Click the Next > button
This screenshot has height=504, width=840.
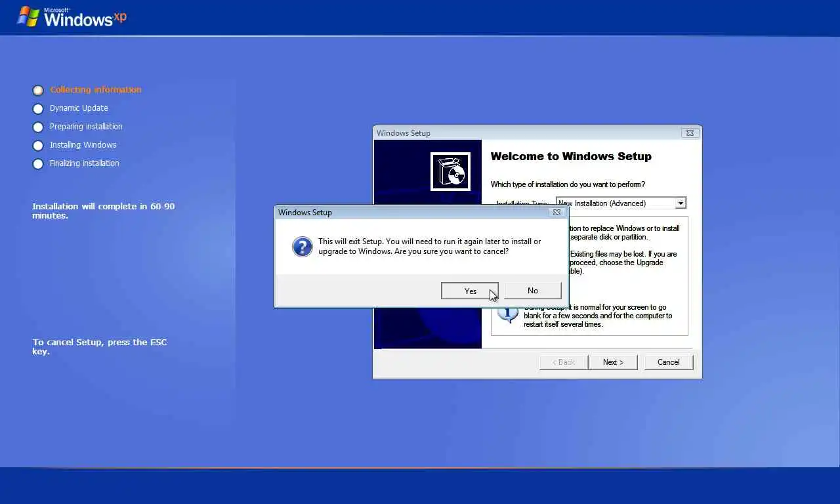tap(613, 362)
